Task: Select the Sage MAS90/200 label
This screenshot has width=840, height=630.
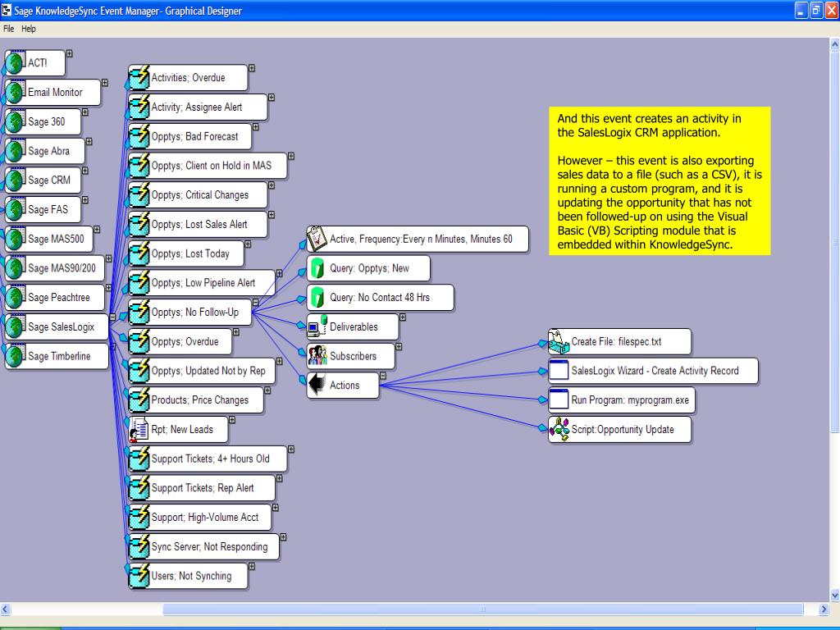Action: [x=62, y=268]
